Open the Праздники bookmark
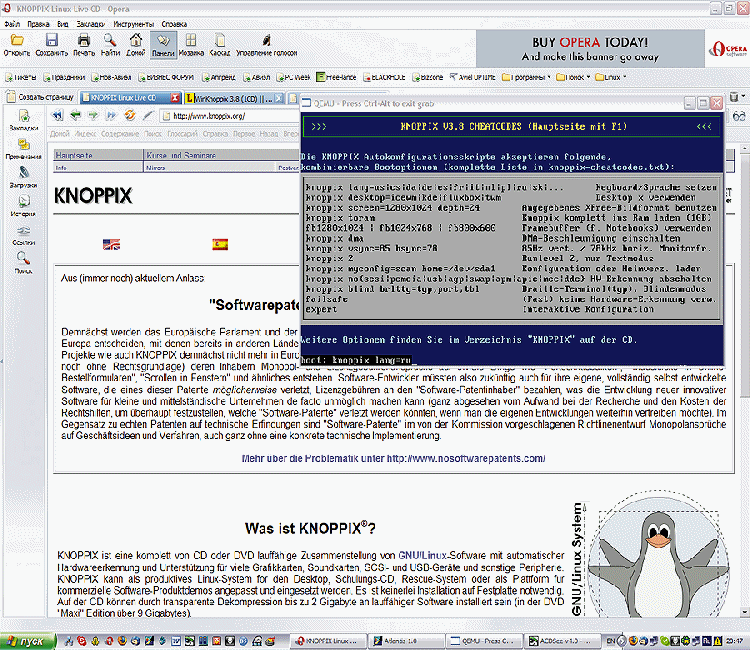 pyautogui.click(x=64, y=77)
